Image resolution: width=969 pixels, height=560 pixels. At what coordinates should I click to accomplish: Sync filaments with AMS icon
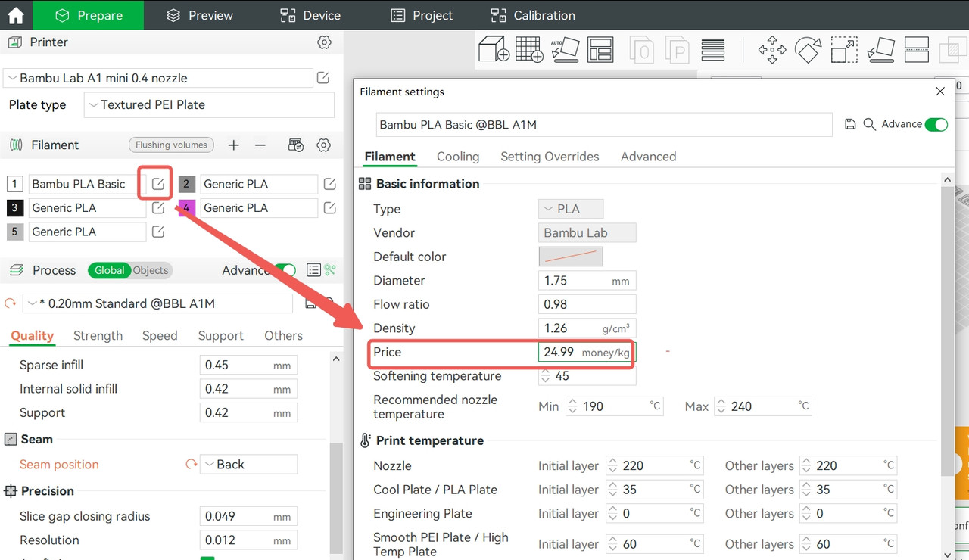296,145
